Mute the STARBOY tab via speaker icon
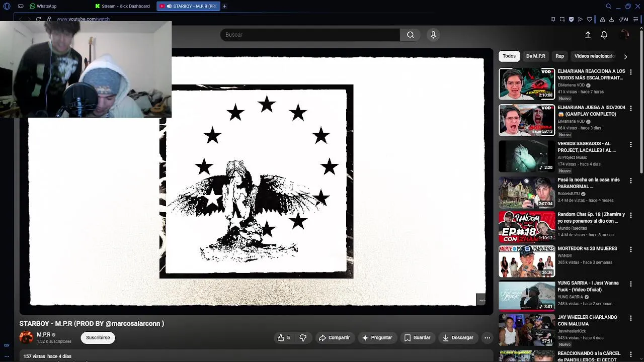The image size is (644, 362). [x=170, y=6]
